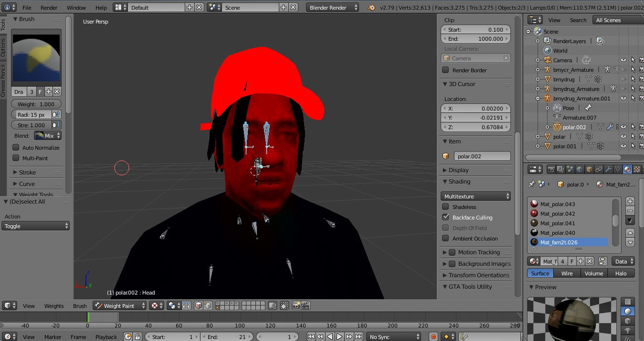Remove the material slot with the minus button

[x=630, y=211]
